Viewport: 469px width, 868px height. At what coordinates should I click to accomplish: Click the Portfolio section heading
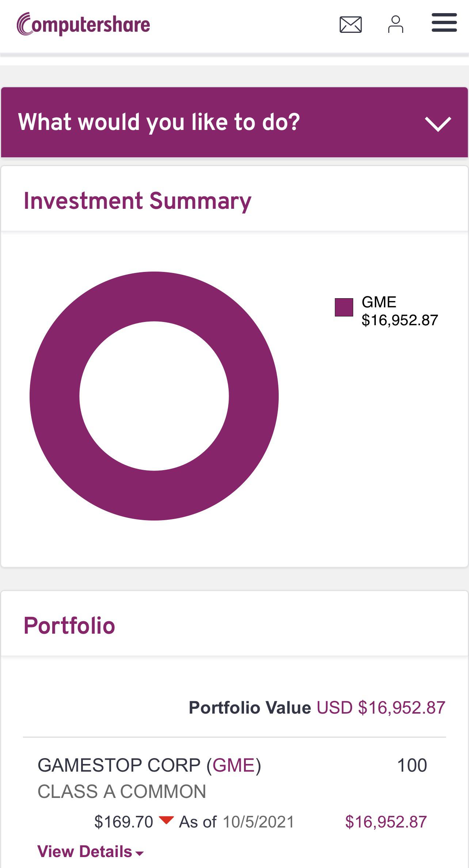pos(69,626)
